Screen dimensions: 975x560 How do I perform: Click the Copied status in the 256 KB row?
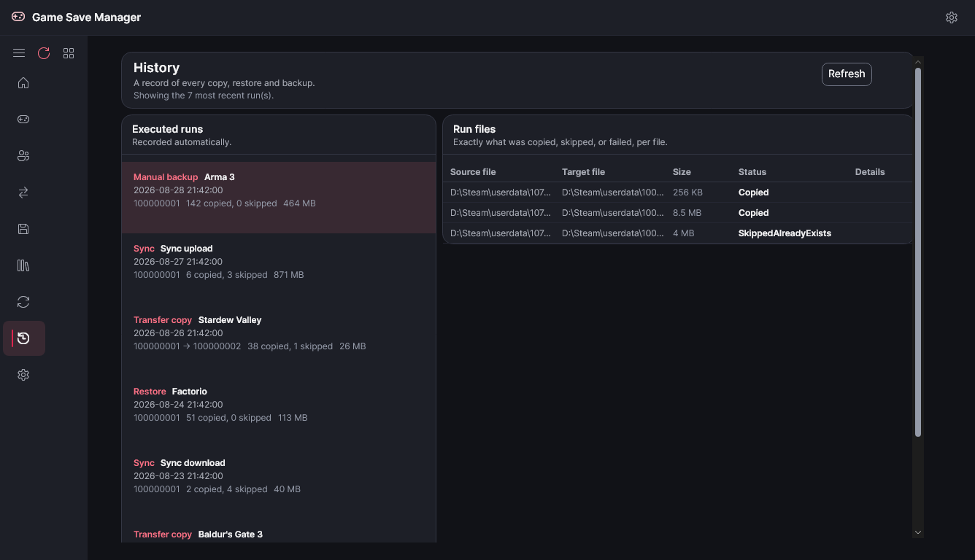coord(753,192)
